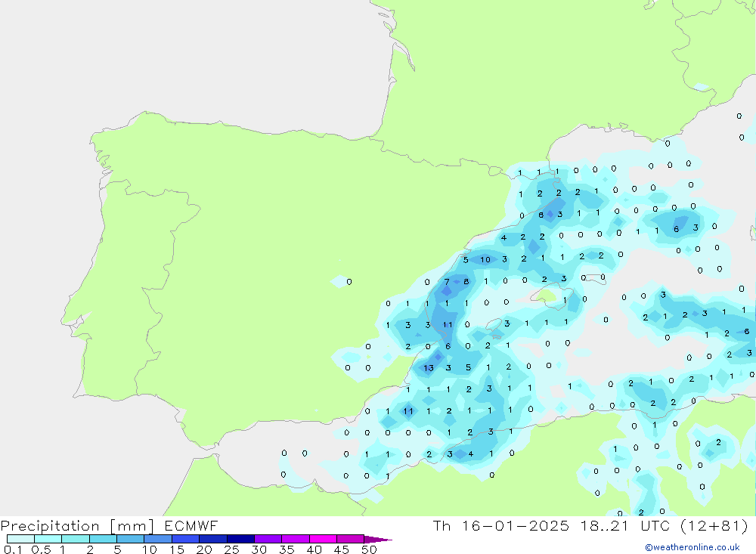Click the legend scale number 25

click(x=231, y=549)
